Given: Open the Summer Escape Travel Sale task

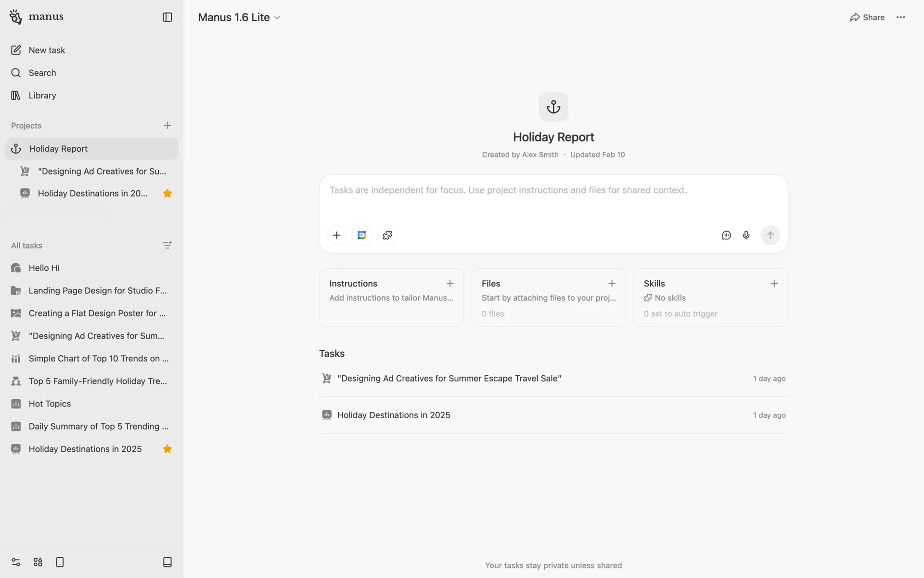Looking at the screenshot, I should pyautogui.click(x=449, y=379).
